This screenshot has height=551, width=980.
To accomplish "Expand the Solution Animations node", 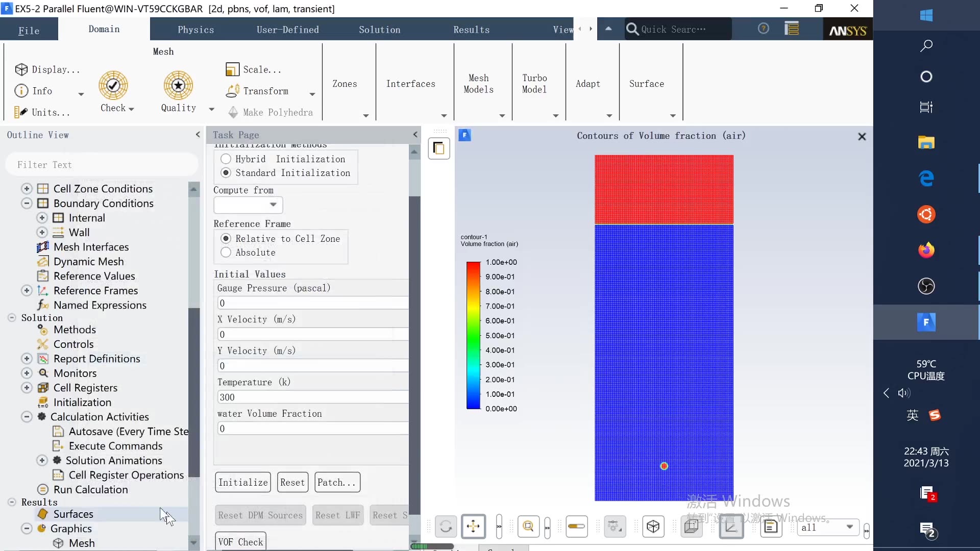I will pos(42,460).
